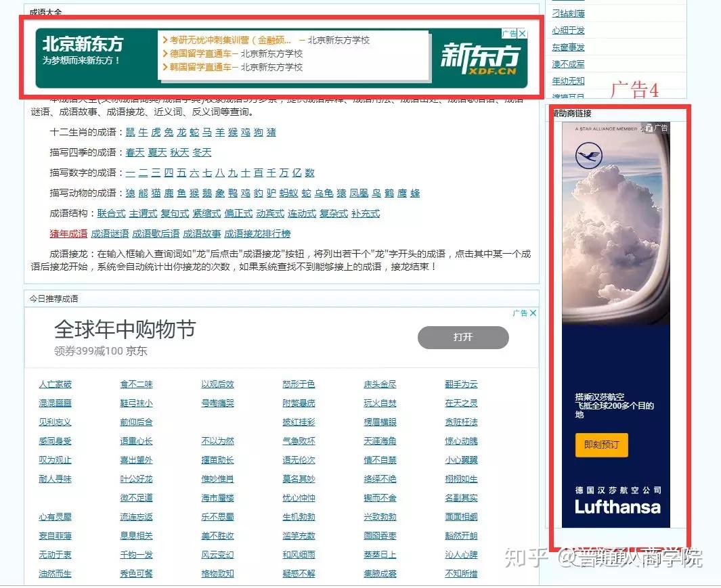Open recommended idiom 乐不思蜀
The height and width of the screenshot is (588, 721).
(x=217, y=517)
